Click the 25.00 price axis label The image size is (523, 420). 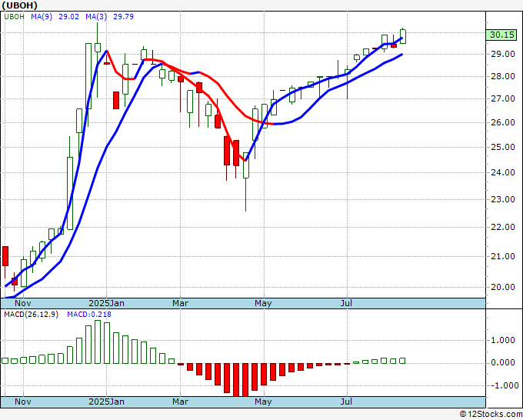(x=503, y=147)
